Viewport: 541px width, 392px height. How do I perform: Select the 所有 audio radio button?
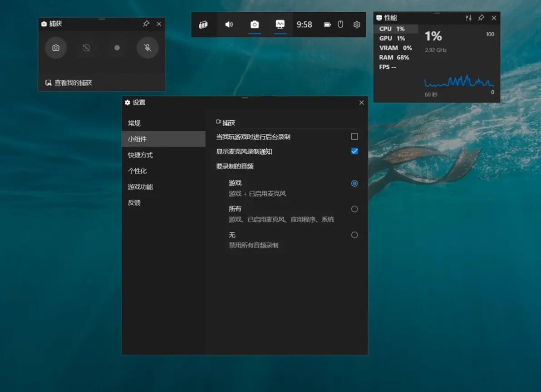354,209
